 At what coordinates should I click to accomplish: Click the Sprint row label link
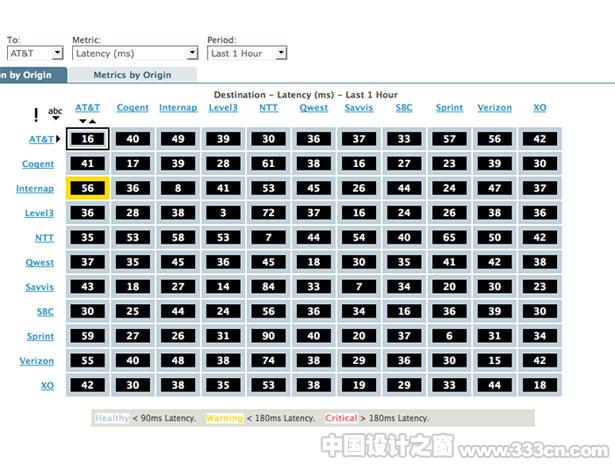point(40,336)
